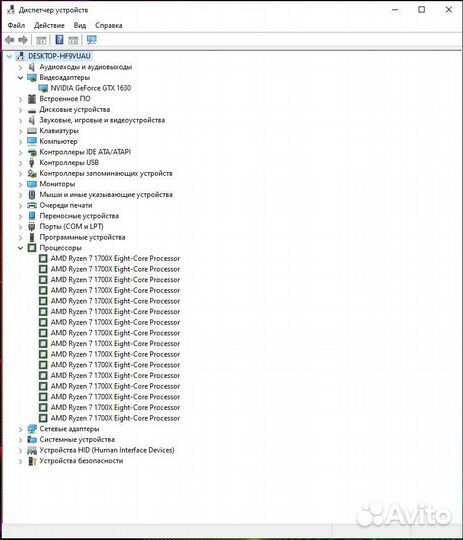Click the Back arrow toolbar icon
Screen dimensions: 463x540
tap(9, 40)
